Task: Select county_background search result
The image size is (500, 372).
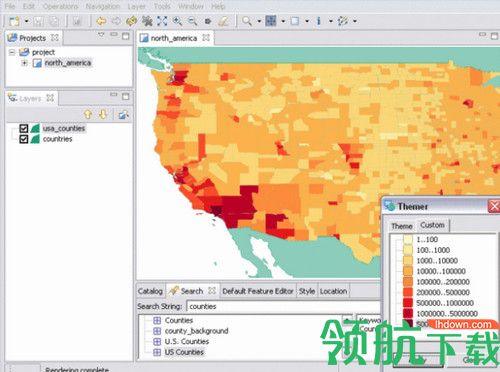Action: (197, 331)
